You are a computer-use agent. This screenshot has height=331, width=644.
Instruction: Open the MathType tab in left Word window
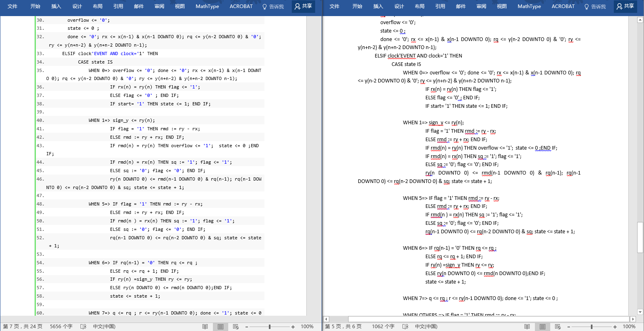(207, 6)
